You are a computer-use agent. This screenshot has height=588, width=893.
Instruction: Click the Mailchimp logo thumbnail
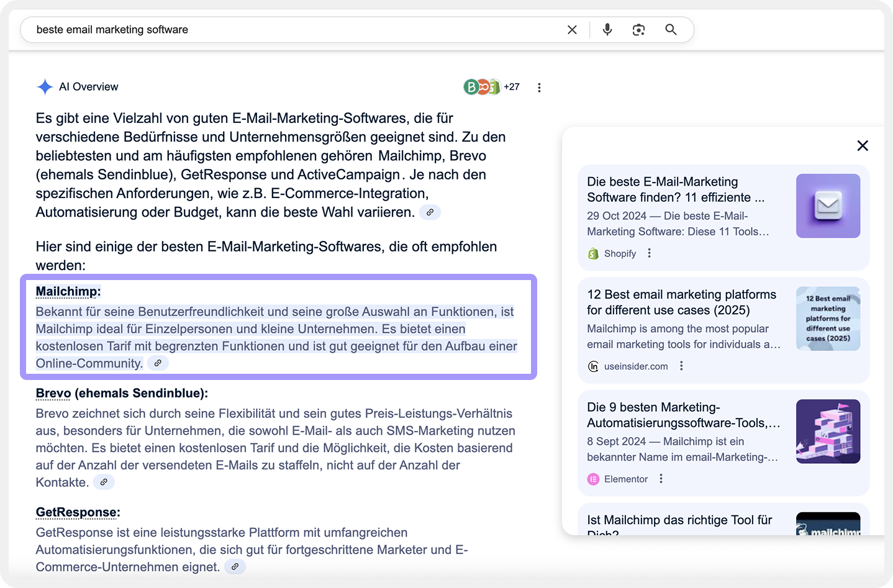click(828, 523)
